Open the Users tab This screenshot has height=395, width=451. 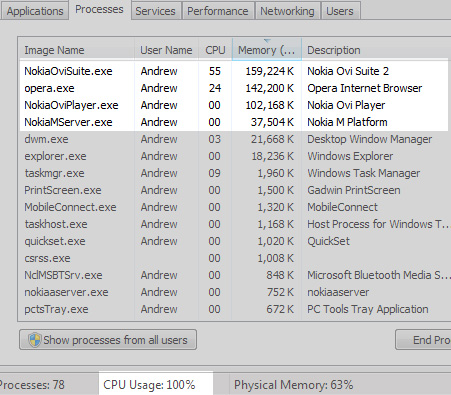pyautogui.click(x=340, y=11)
